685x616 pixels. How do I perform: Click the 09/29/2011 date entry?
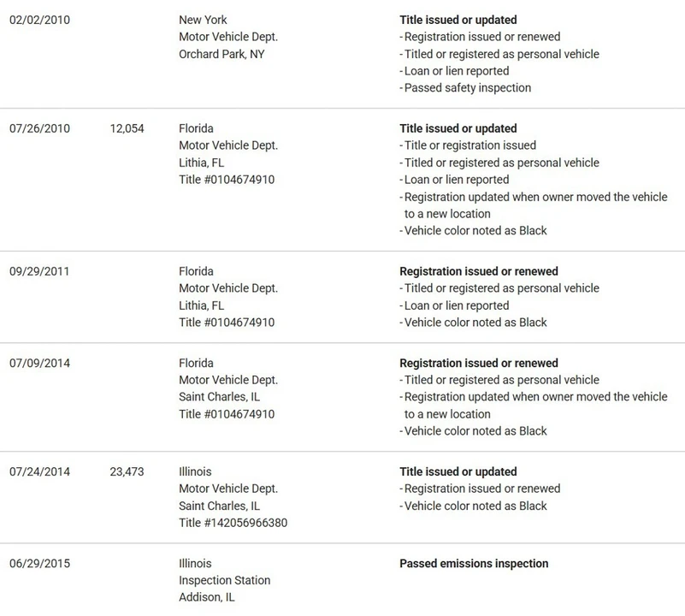(39, 271)
